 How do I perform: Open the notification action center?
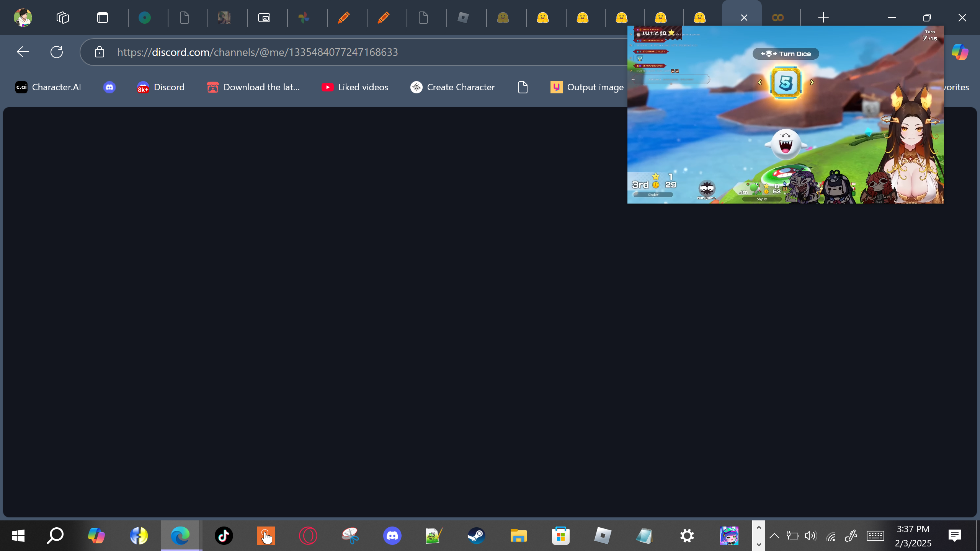[955, 536]
